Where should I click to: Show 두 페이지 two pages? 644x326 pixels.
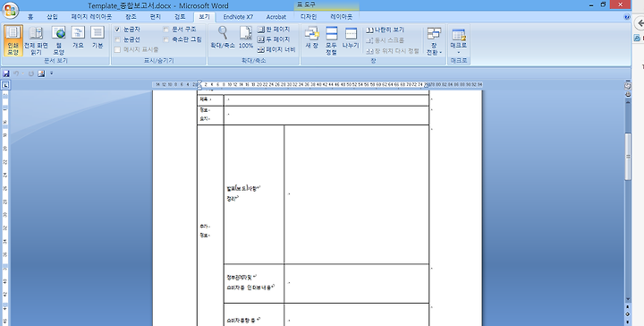(274, 39)
